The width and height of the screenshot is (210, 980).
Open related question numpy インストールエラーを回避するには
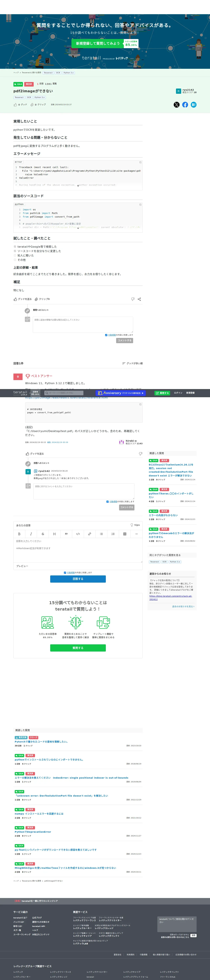[39, 814]
